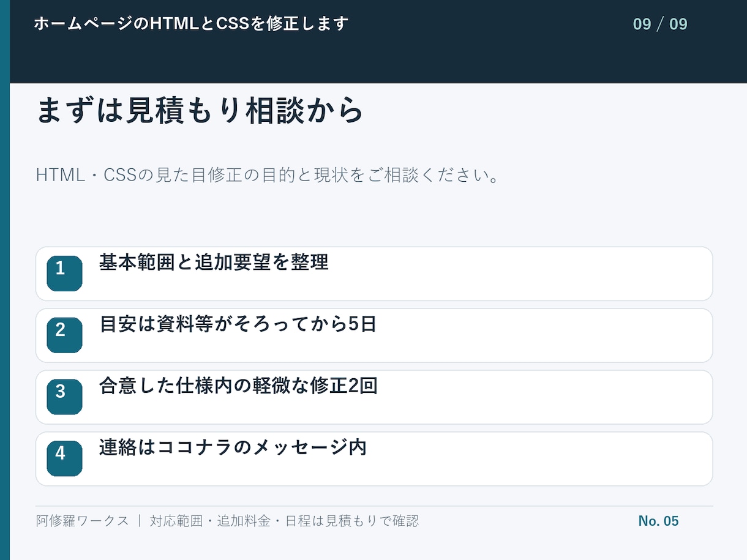
Task: Click the number 2 badge icon
Action: (x=64, y=335)
